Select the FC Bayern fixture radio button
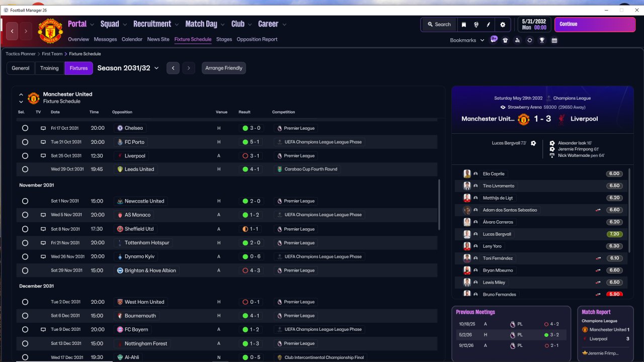Viewport: 644px width, 362px height. [25, 330]
